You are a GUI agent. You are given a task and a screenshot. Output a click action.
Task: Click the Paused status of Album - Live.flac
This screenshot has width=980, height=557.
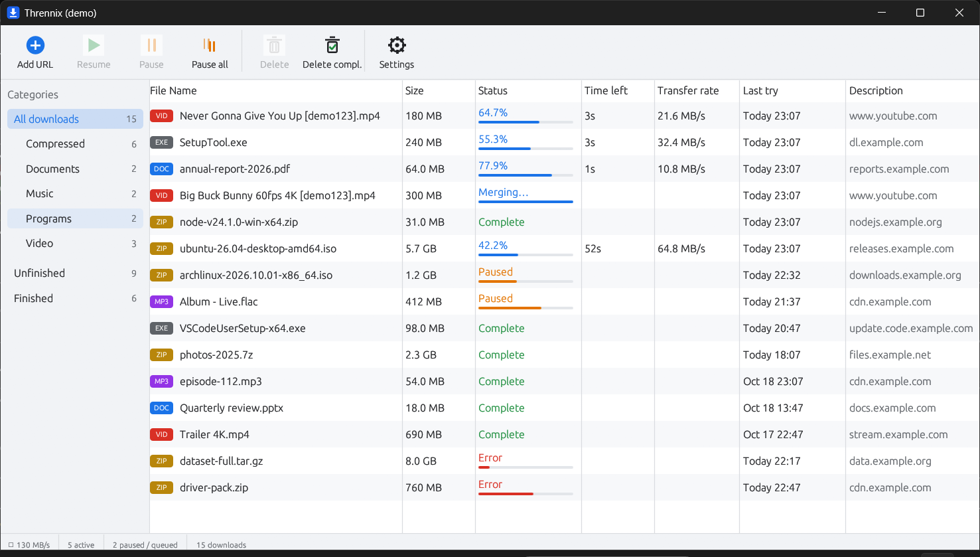coord(496,299)
